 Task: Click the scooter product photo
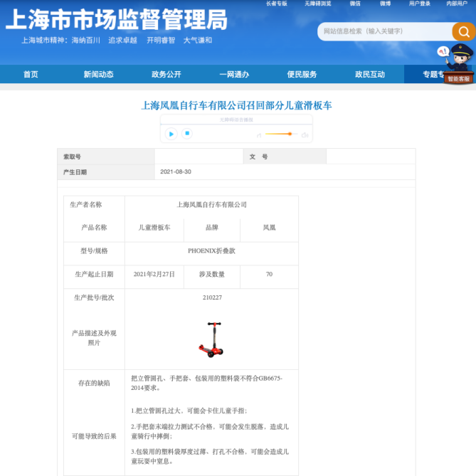tap(211, 339)
